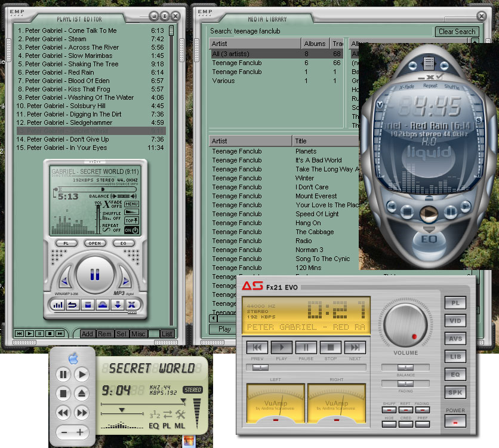
Task: Open the Rem menu in the Playlist Editor
Action: [x=104, y=334]
